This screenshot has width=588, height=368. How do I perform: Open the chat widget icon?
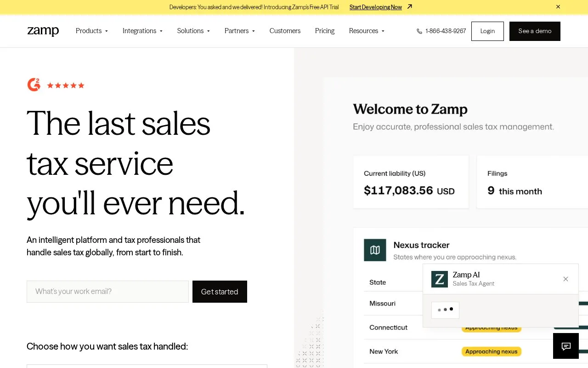click(x=566, y=346)
